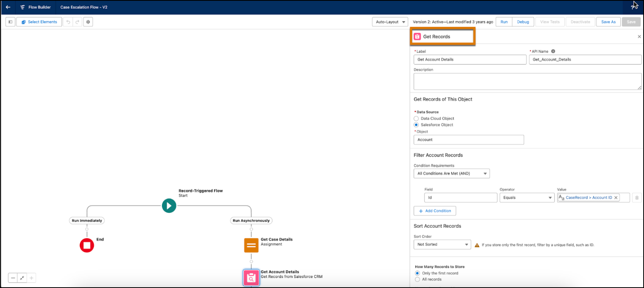Open Condition Requirements dropdown
The height and width of the screenshot is (288, 644).
452,174
